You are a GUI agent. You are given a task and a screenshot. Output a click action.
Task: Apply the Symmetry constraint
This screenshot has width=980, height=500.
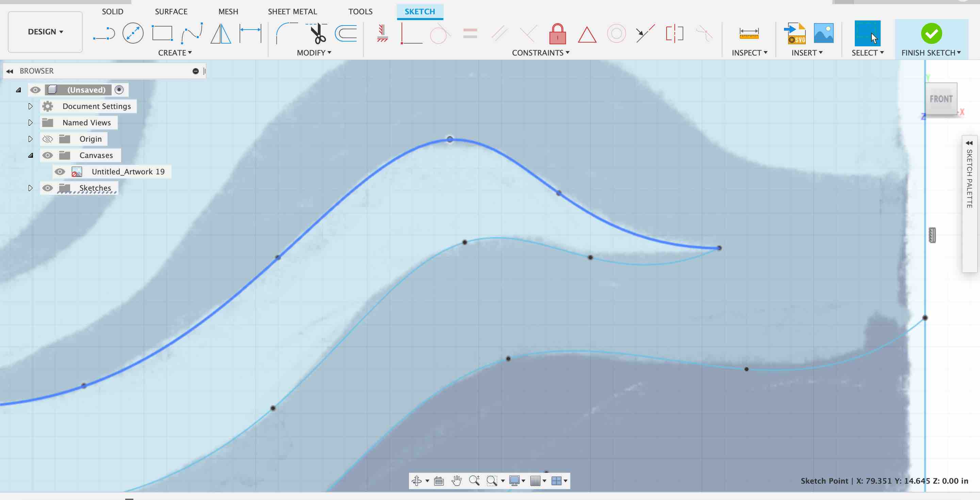[x=674, y=33]
